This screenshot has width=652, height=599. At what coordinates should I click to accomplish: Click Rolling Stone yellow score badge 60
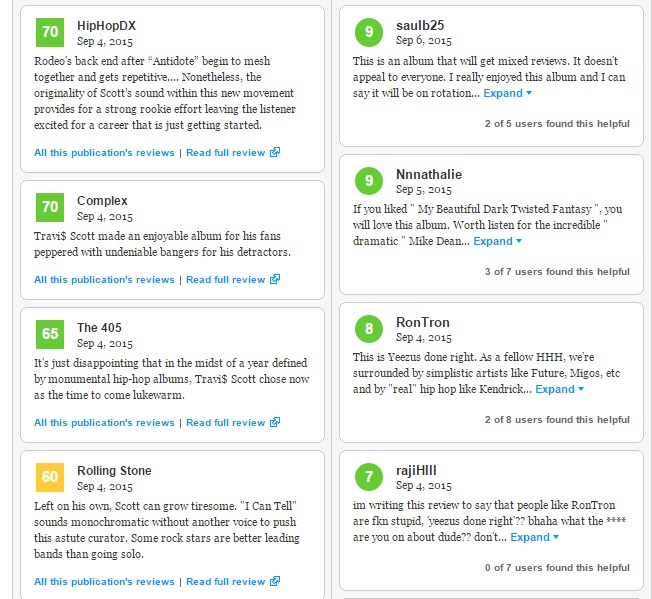(49, 477)
